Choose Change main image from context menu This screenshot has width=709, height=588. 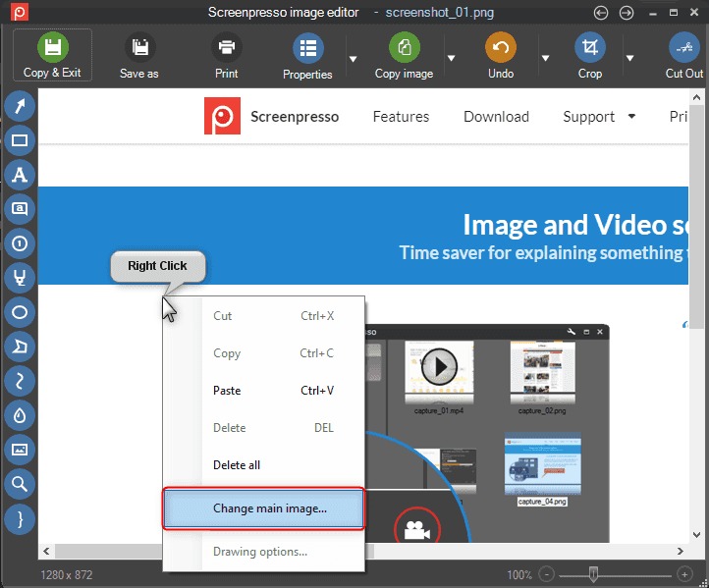[x=270, y=508]
